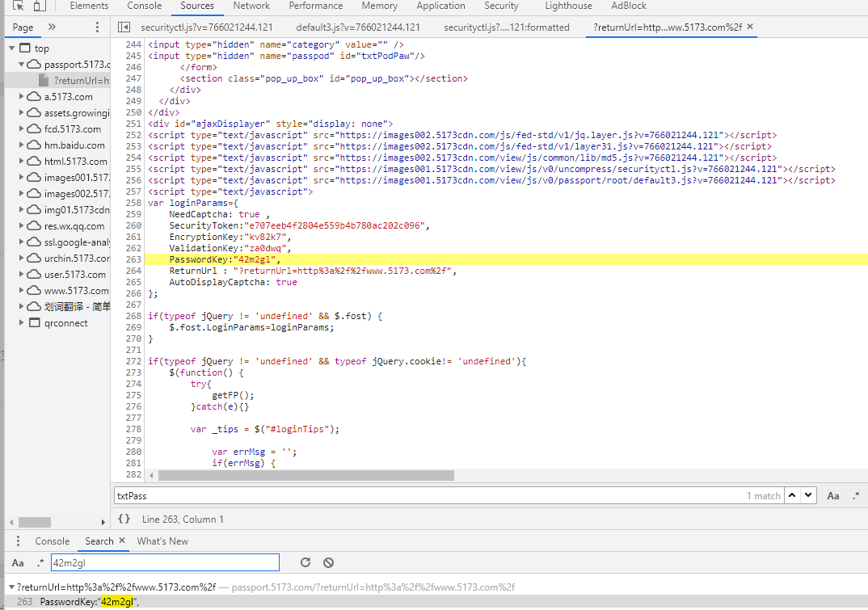Switch to the Performance tab
The image size is (868, 610).
coord(315,6)
